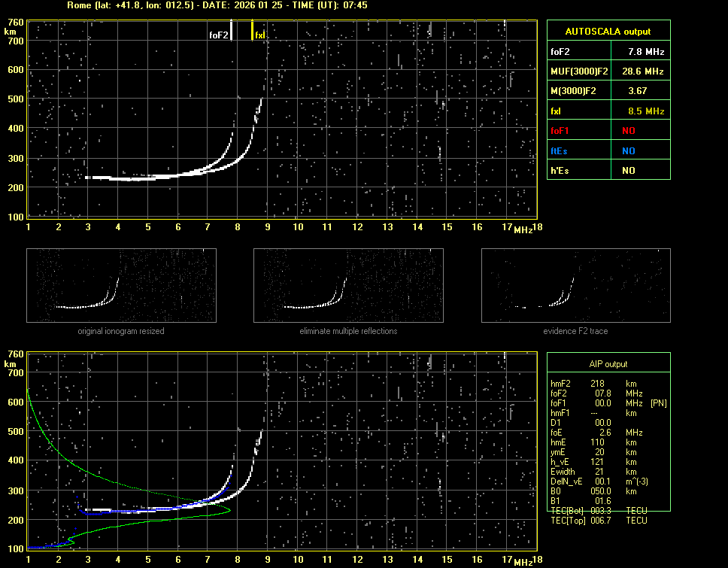Click the h'Es NO row
The width and height of the screenshot is (728, 568).
point(608,171)
